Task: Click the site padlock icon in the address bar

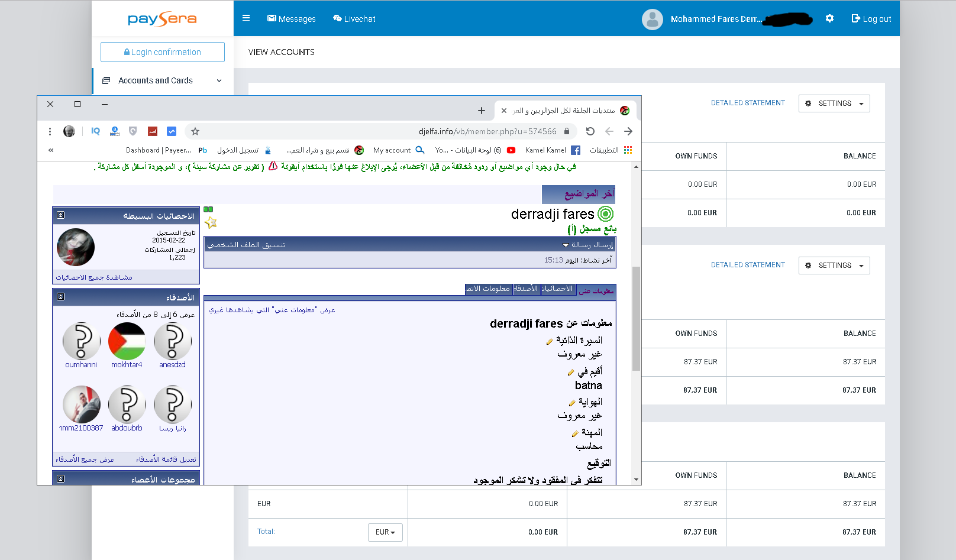Action: point(567,131)
